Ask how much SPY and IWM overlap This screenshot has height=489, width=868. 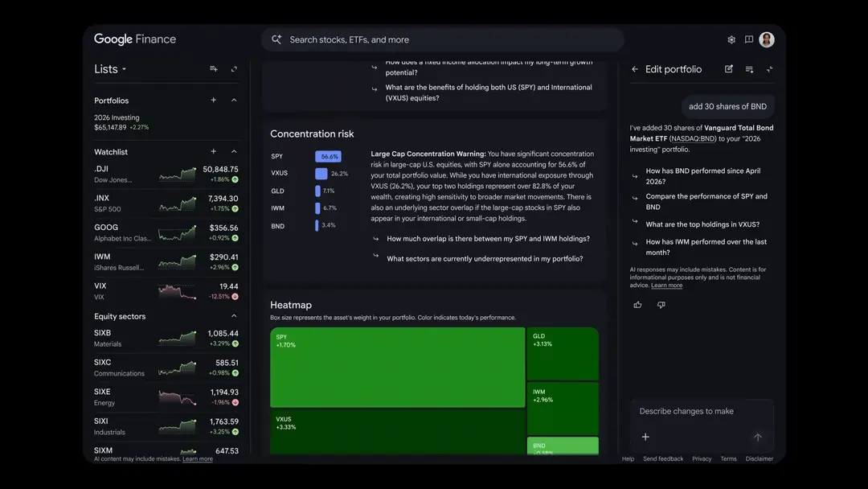[x=489, y=239]
